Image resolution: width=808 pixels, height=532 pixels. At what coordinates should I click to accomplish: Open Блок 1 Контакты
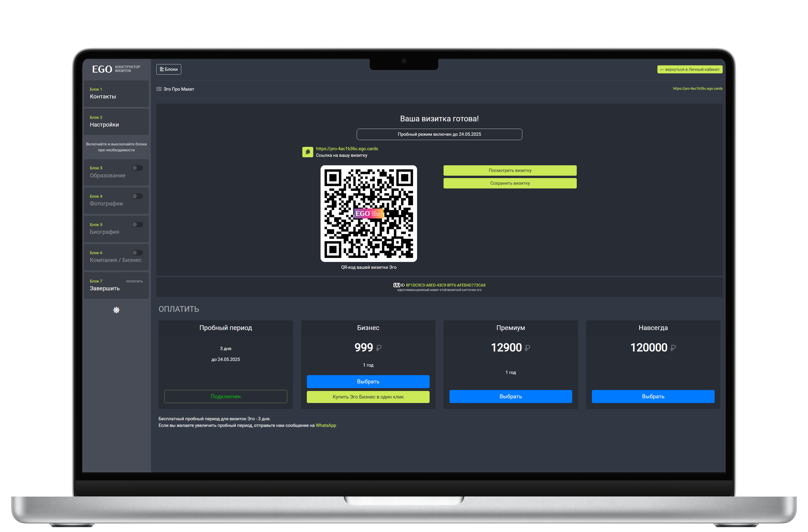(116, 93)
